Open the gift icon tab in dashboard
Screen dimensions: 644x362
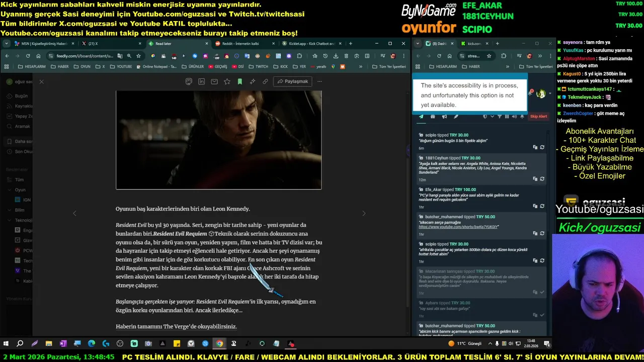433,117
